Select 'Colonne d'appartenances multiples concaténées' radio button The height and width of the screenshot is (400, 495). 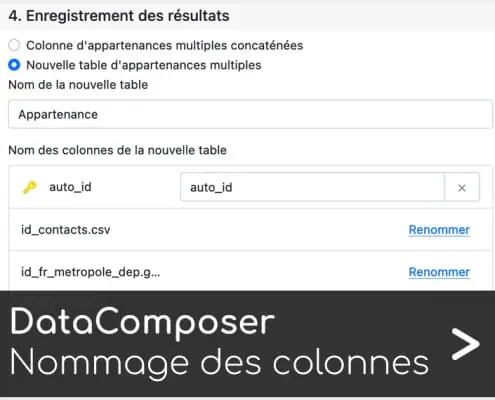pos(14,45)
